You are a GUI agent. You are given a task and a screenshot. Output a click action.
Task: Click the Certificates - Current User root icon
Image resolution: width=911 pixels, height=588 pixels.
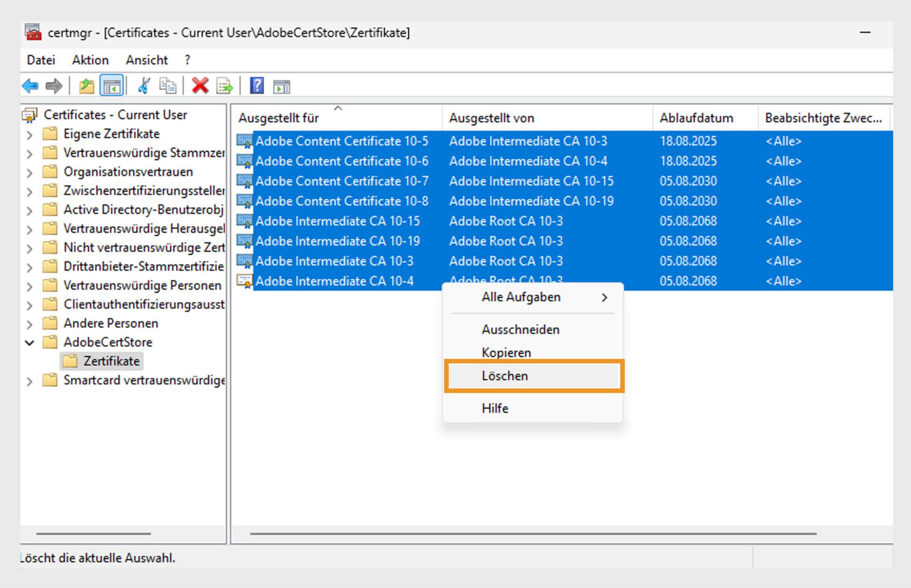click(29, 115)
